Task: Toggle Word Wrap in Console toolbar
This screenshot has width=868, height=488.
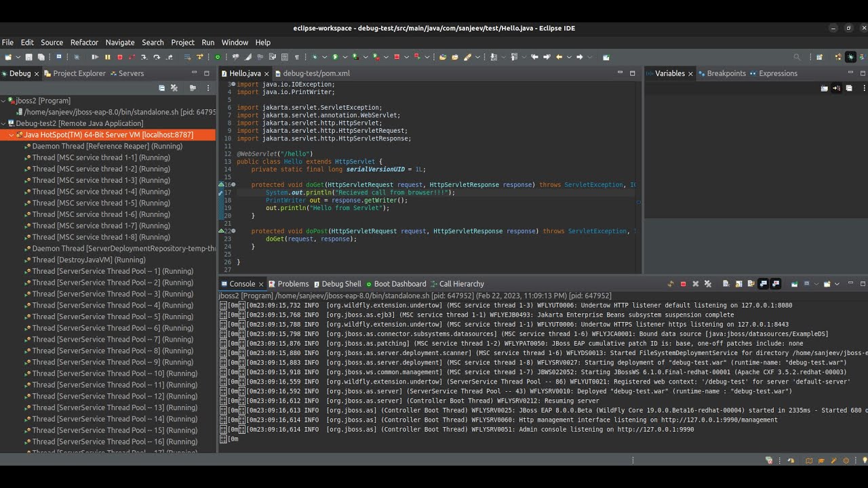Action: [x=751, y=284]
